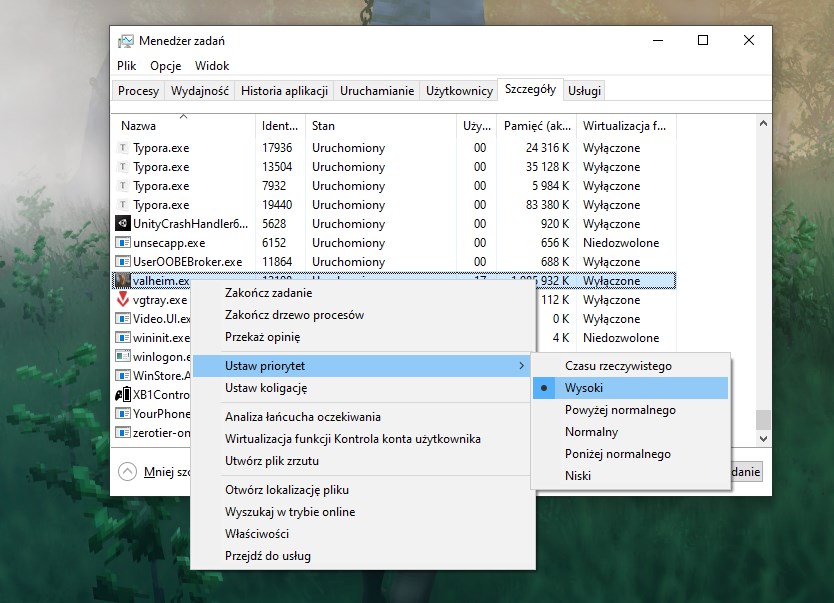The width and height of the screenshot is (834, 603).
Task: Open the Opcje menu
Action: (165, 66)
